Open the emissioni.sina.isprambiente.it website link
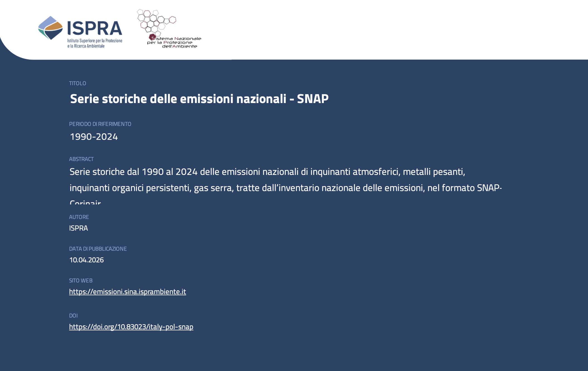 point(127,292)
